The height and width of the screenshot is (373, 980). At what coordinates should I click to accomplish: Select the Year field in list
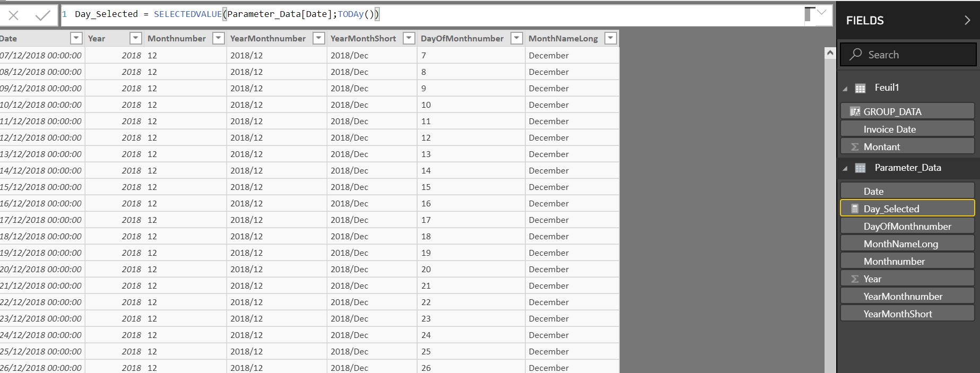click(x=907, y=279)
